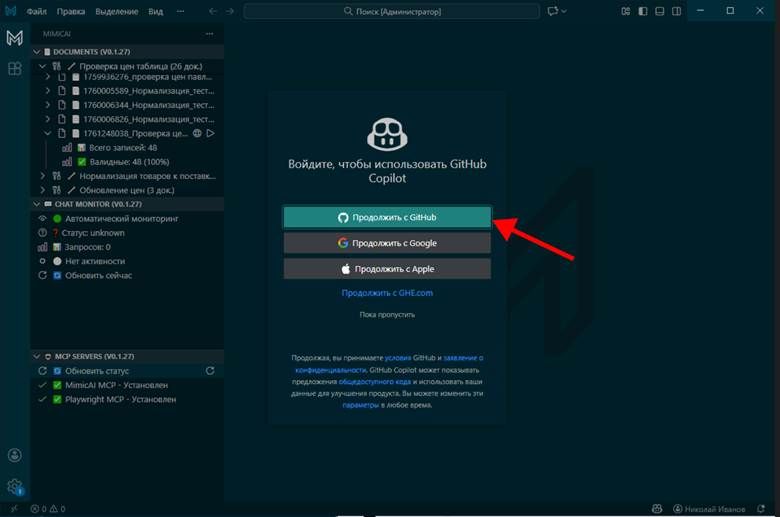This screenshot has width=780, height=517.
Task: Click the remote connection status bar icon
Action: click(x=13, y=509)
